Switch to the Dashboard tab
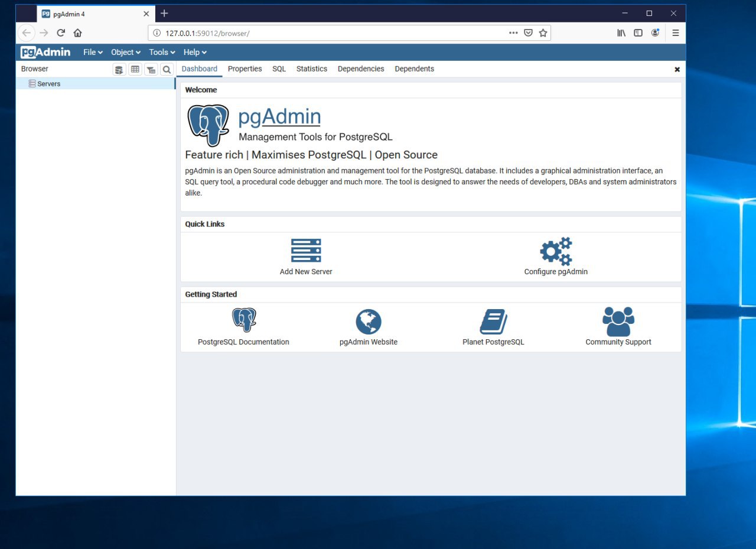The image size is (756, 549). click(200, 69)
